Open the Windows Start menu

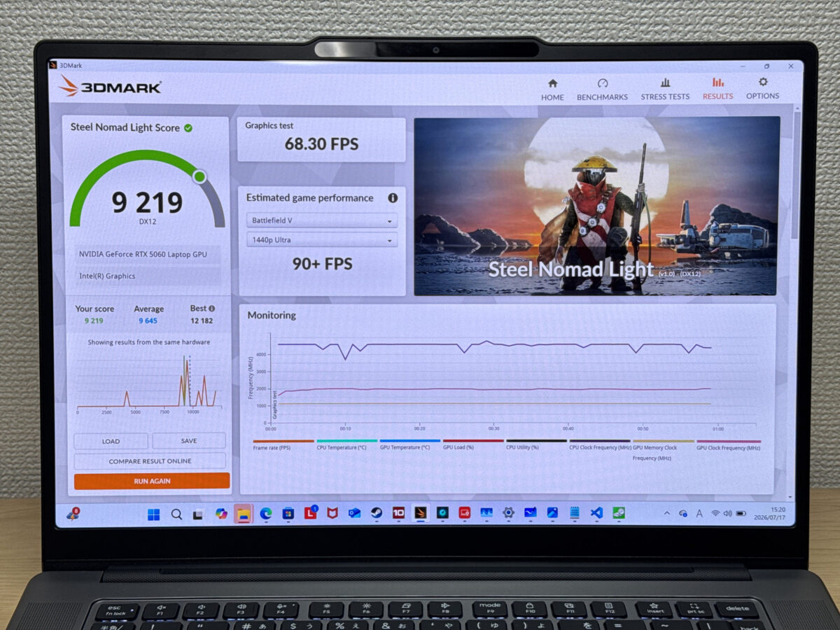pos(153,514)
